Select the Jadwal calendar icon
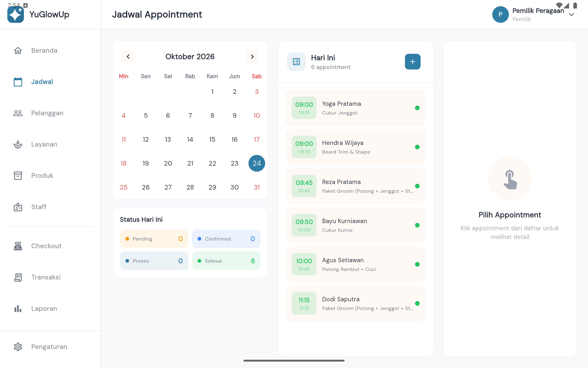 pos(18,82)
